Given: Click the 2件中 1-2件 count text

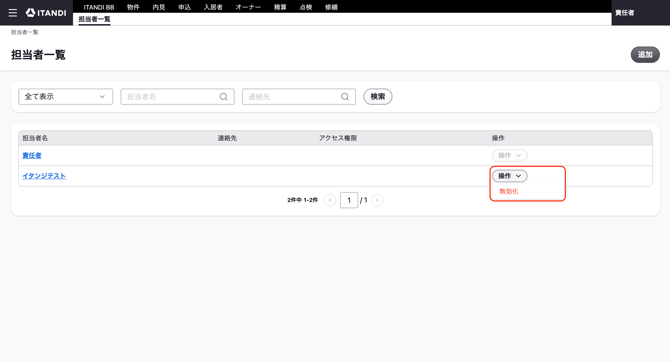Looking at the screenshot, I should [x=303, y=200].
